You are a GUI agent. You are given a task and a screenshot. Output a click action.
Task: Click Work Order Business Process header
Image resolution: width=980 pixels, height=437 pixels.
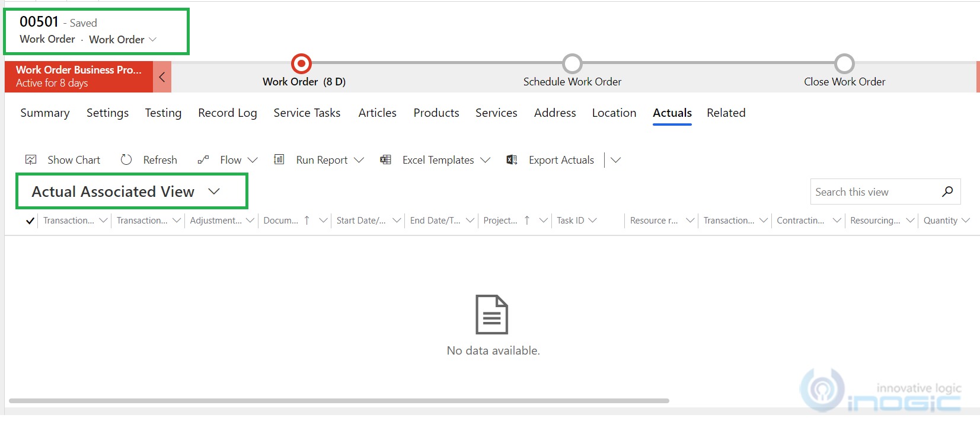[x=79, y=76]
